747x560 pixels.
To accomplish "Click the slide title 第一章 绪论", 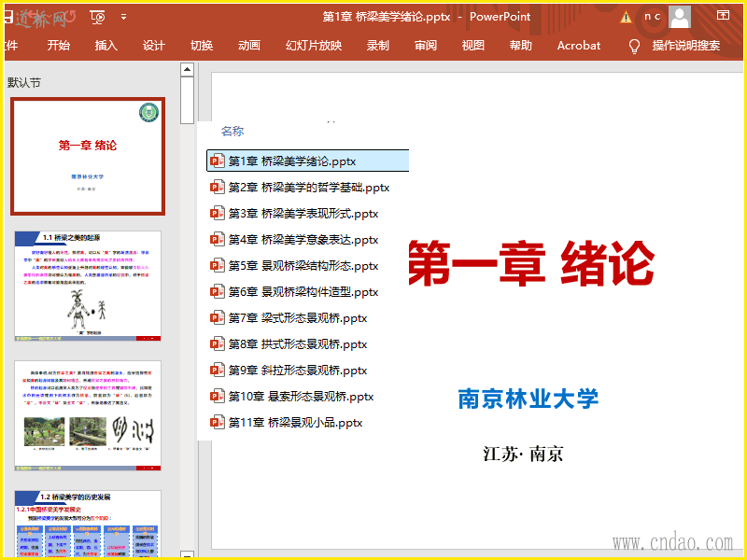I will (531, 263).
